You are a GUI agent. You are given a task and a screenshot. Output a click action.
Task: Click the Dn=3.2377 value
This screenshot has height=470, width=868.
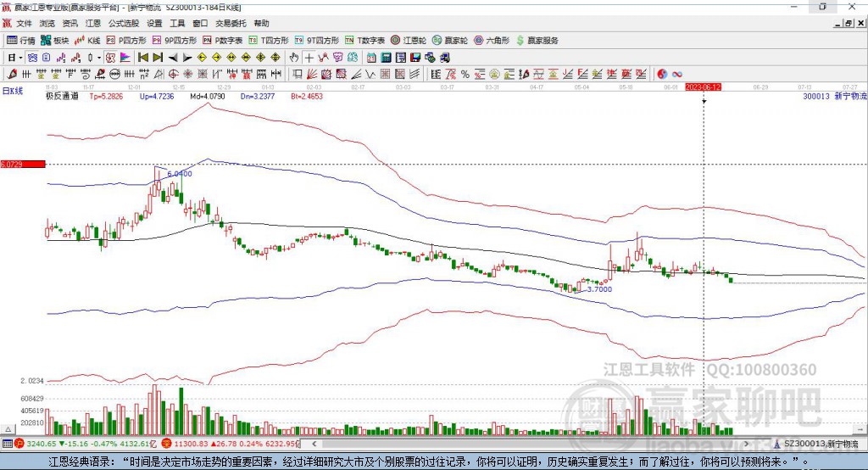pyautogui.click(x=258, y=96)
